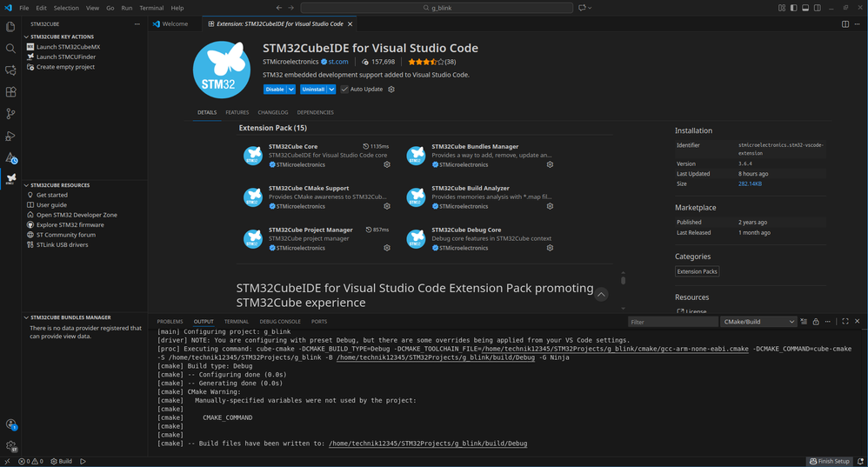
Task: Toggle the output scroll lock
Action: click(x=816, y=322)
